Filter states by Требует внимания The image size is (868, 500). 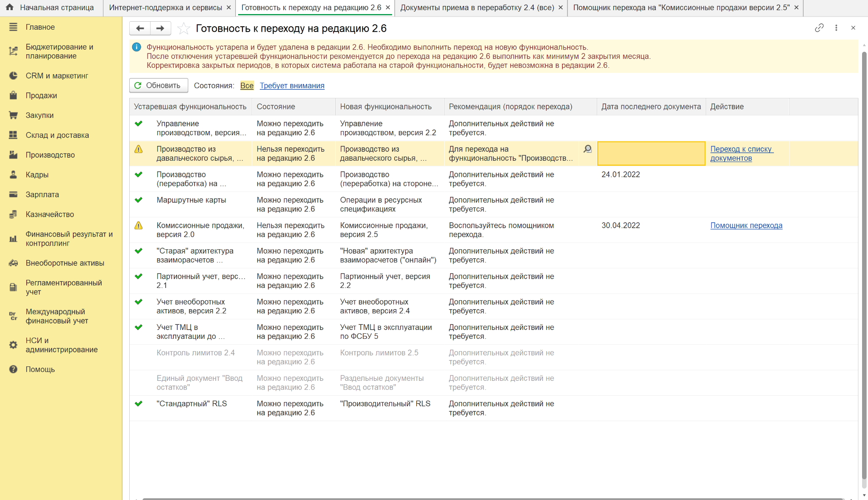292,86
